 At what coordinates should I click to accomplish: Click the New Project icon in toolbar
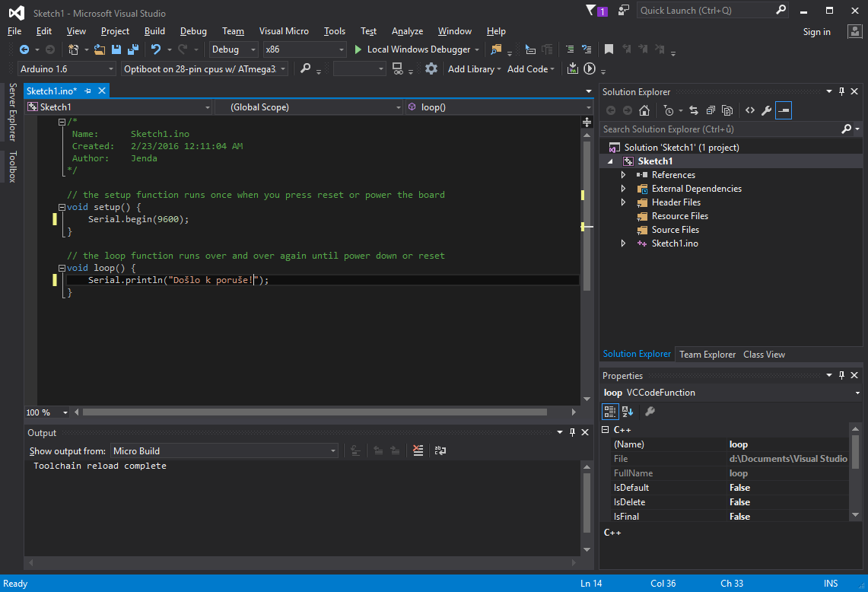(72, 49)
